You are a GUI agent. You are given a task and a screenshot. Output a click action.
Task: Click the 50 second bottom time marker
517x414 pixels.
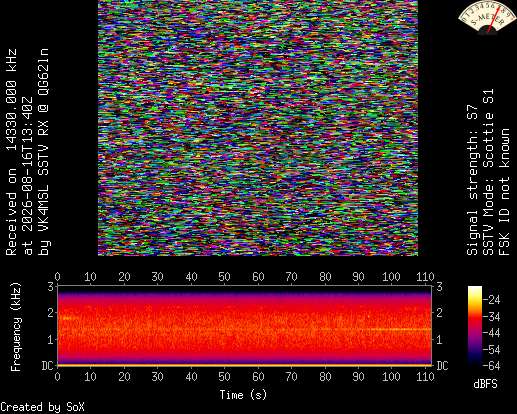(x=224, y=377)
